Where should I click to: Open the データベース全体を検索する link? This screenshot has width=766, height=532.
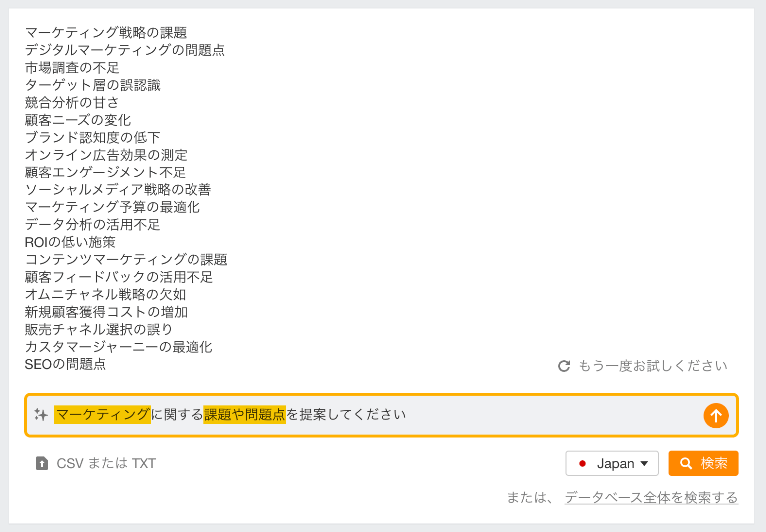coord(650,497)
